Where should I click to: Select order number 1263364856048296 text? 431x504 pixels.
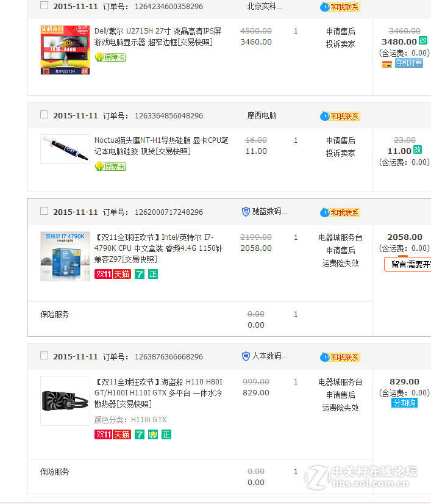169,116
